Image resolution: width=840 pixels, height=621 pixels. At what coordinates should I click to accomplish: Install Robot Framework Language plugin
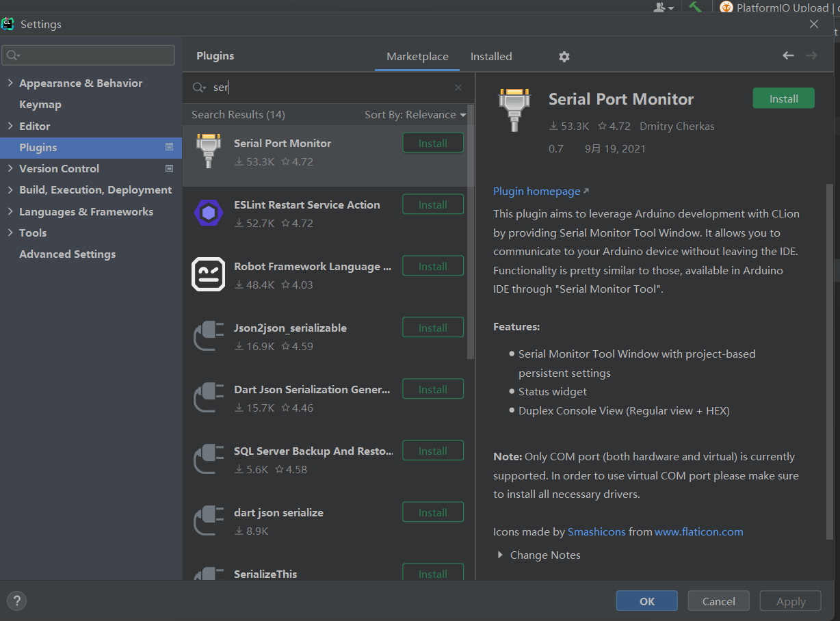433,266
